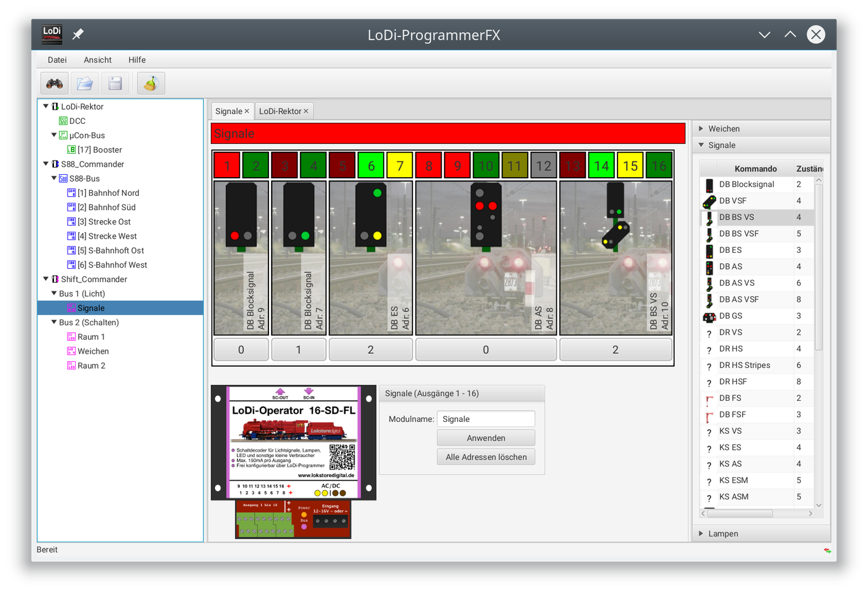Close the LoDi-Rektor tab
The width and height of the screenshot is (868, 593).
306,112
